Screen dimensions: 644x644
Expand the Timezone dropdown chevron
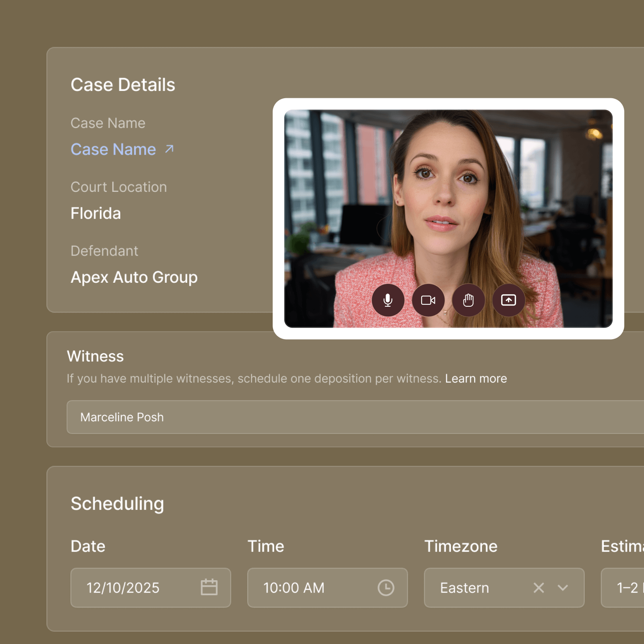(x=563, y=588)
